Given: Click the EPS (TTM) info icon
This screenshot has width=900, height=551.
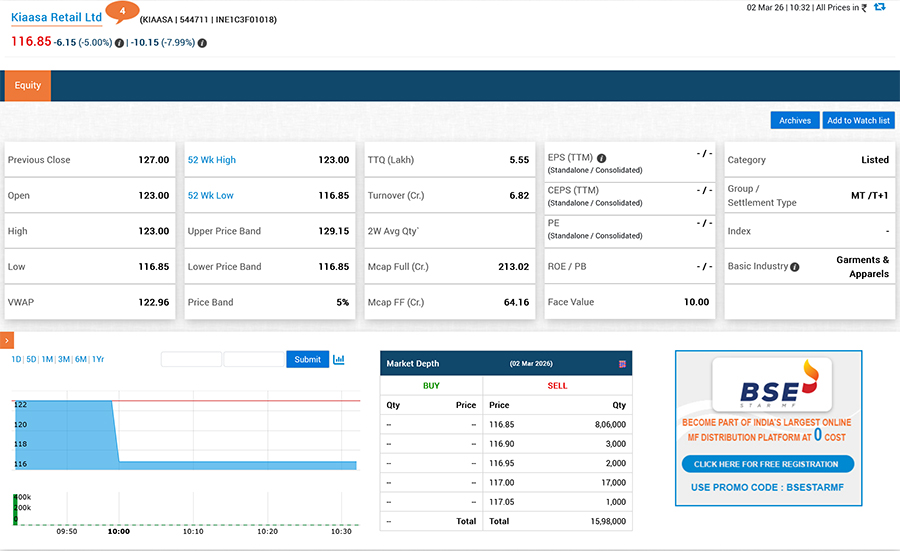Looking at the screenshot, I should click(x=602, y=158).
